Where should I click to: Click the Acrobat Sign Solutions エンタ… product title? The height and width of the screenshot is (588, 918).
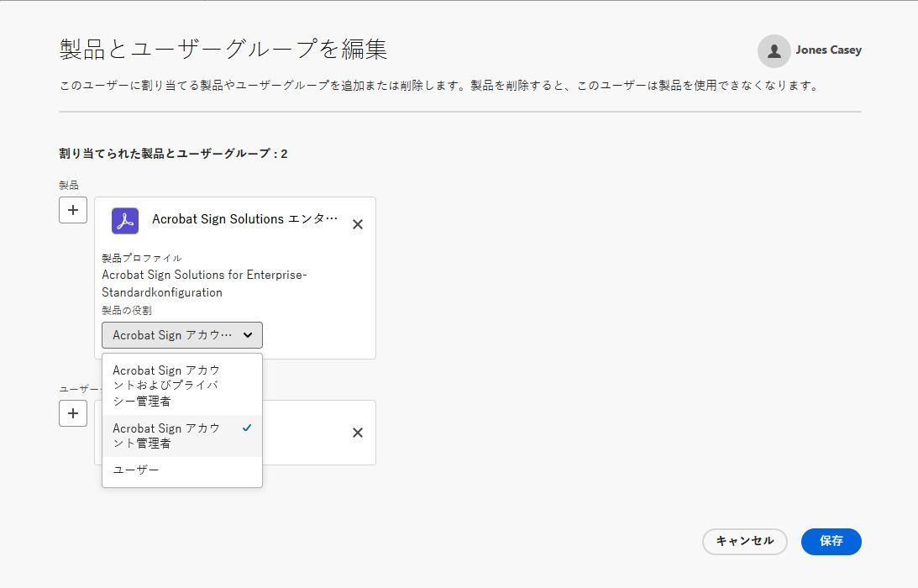244,219
